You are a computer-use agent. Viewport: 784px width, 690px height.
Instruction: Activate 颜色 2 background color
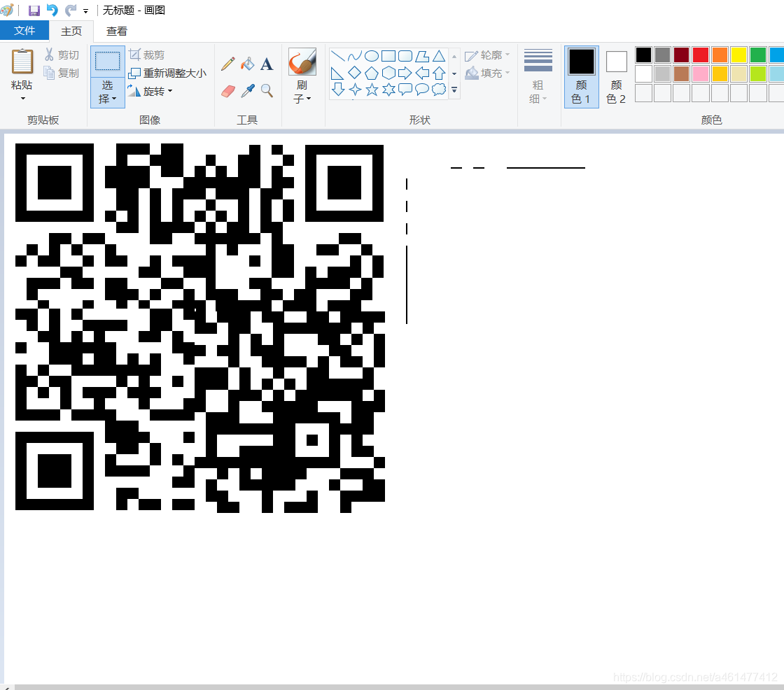pyautogui.click(x=616, y=76)
